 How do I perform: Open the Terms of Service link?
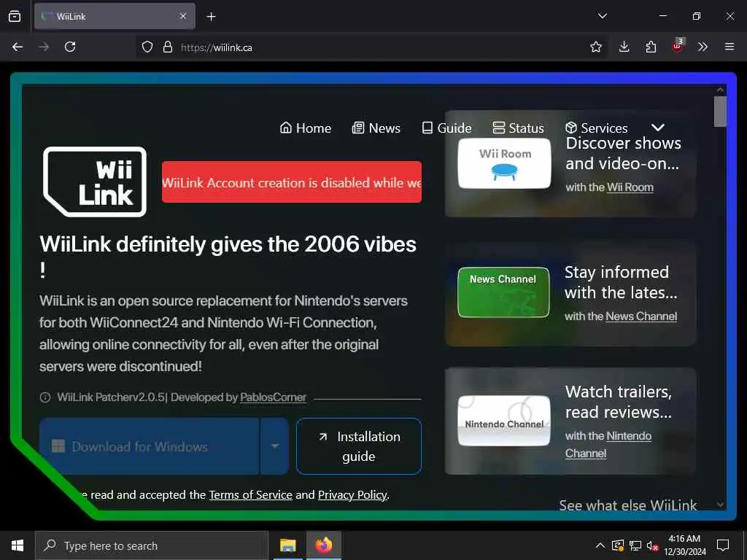click(x=251, y=495)
